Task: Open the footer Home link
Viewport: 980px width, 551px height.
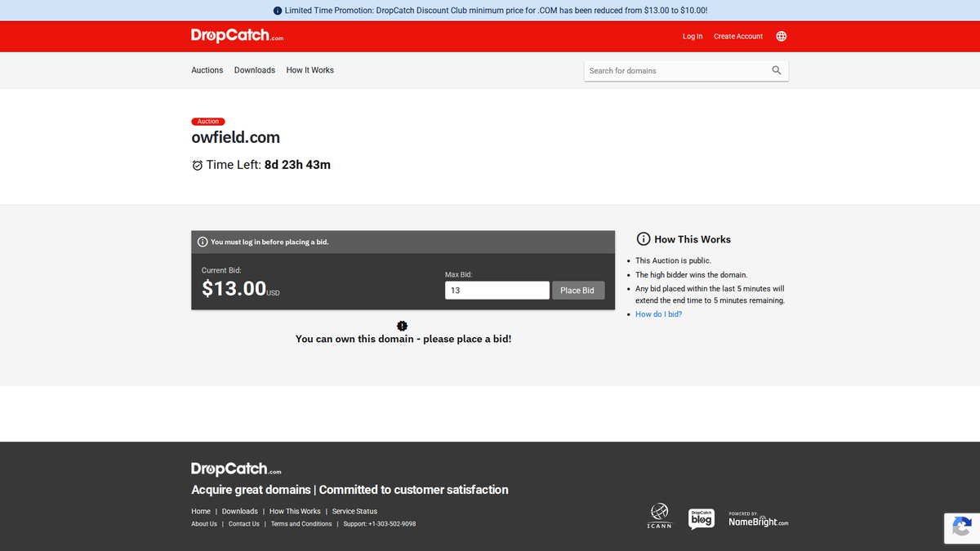Action: (201, 512)
